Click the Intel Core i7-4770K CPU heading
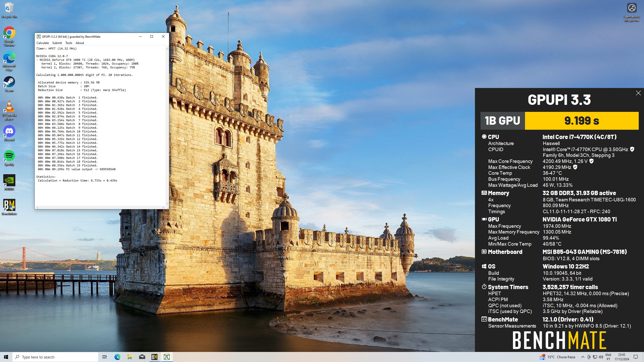Image resolution: width=644 pixels, height=362 pixels. coord(579,137)
